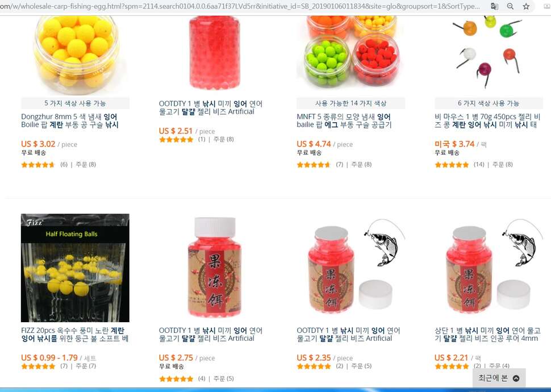
Task: Open the colorful hooked beads product image
Action: [489, 52]
